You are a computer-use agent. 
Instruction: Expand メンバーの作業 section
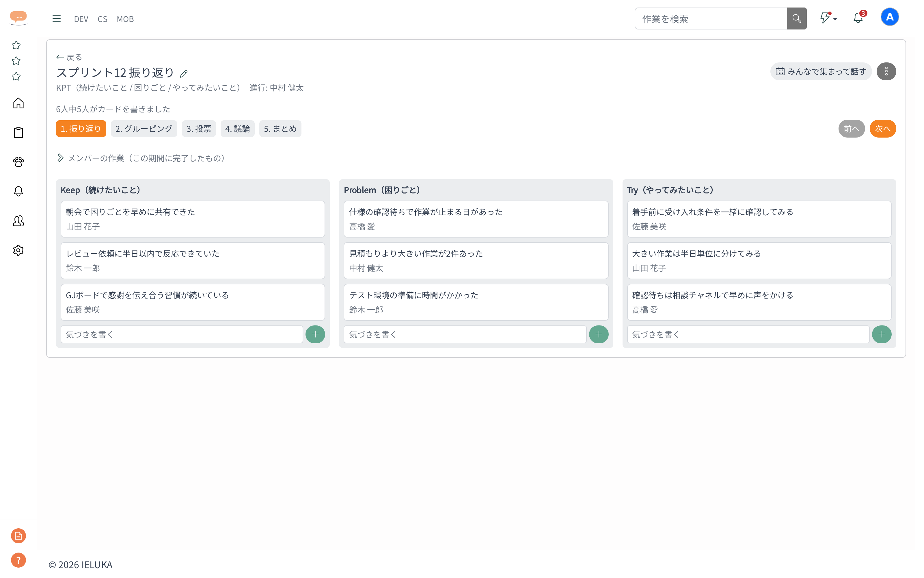point(141,158)
